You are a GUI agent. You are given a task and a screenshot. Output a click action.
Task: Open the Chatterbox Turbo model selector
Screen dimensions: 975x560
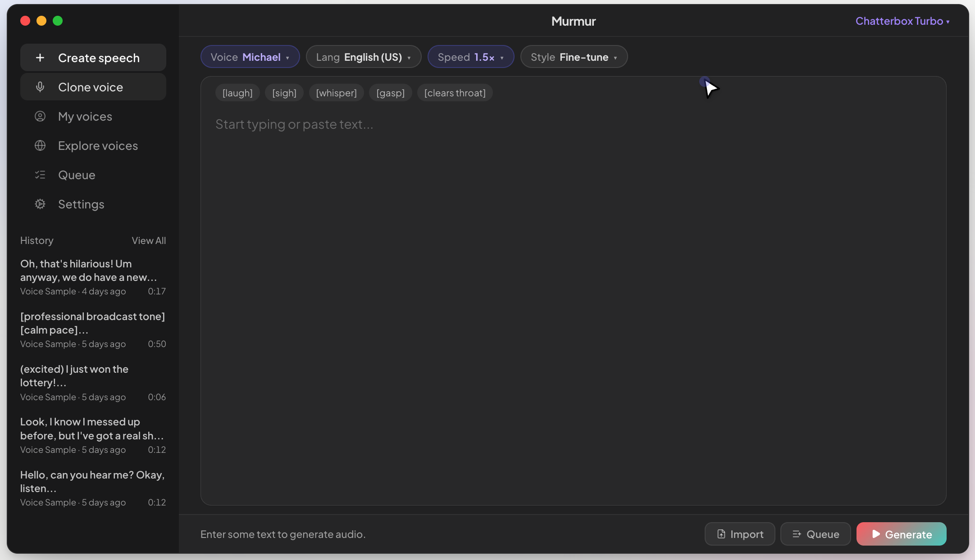click(x=902, y=21)
